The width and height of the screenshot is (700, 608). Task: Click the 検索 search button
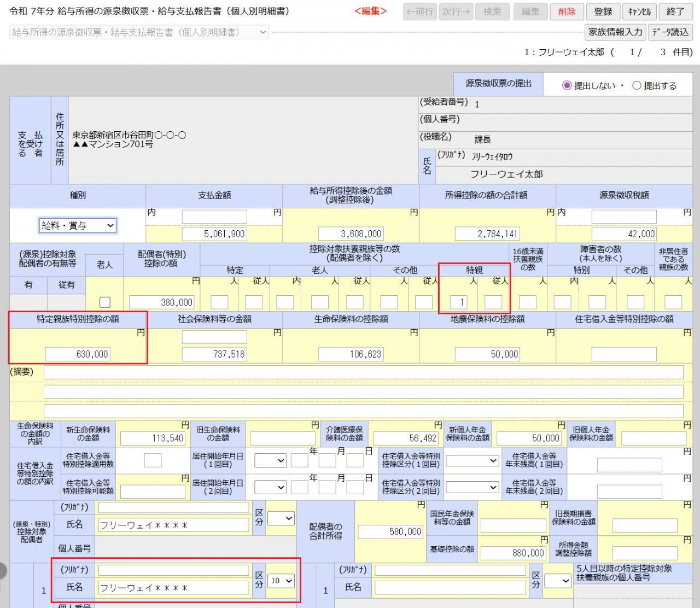point(492,11)
